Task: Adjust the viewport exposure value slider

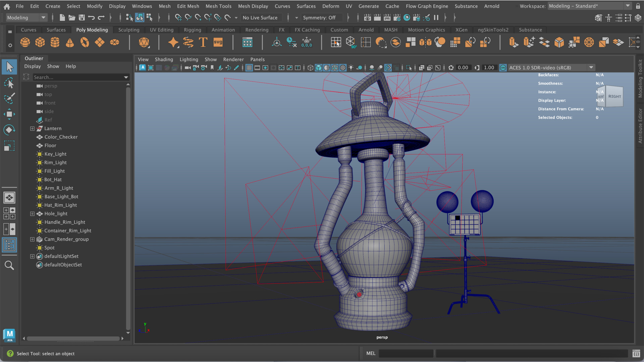Action: 464,67
